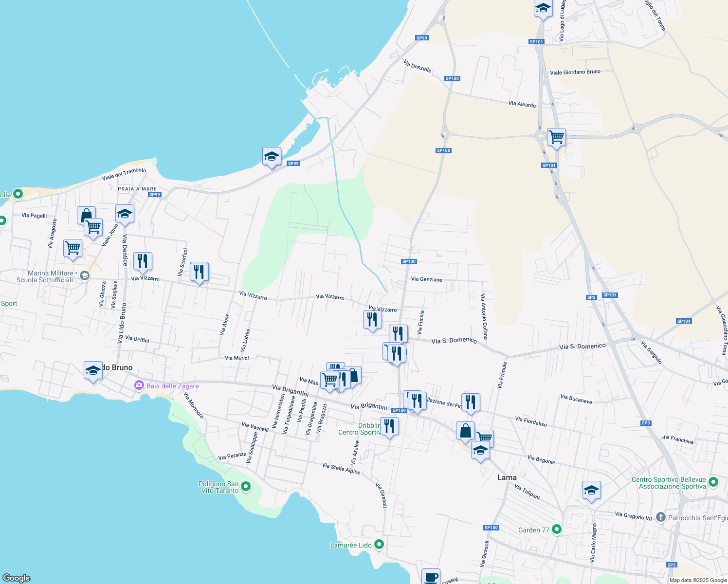Open the school marker along the SP99 coastal road
Image resolution: width=728 pixels, height=584 pixels.
pos(272,157)
